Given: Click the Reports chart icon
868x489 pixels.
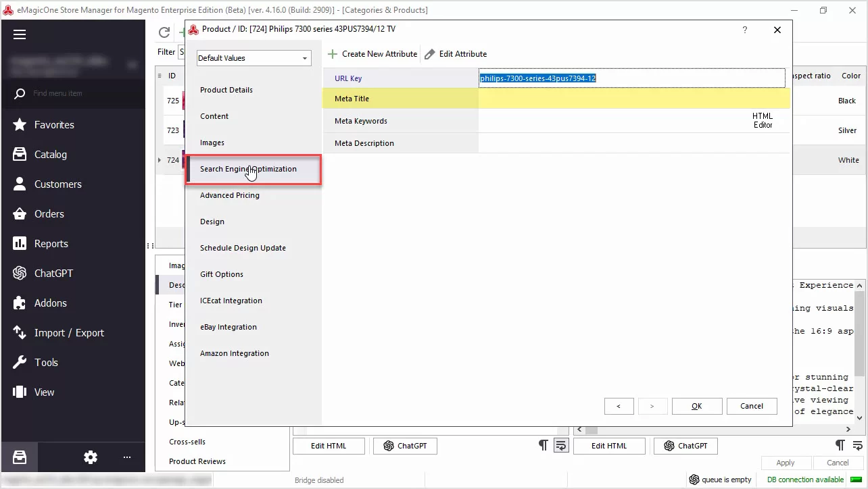Looking at the screenshot, I should (x=20, y=244).
